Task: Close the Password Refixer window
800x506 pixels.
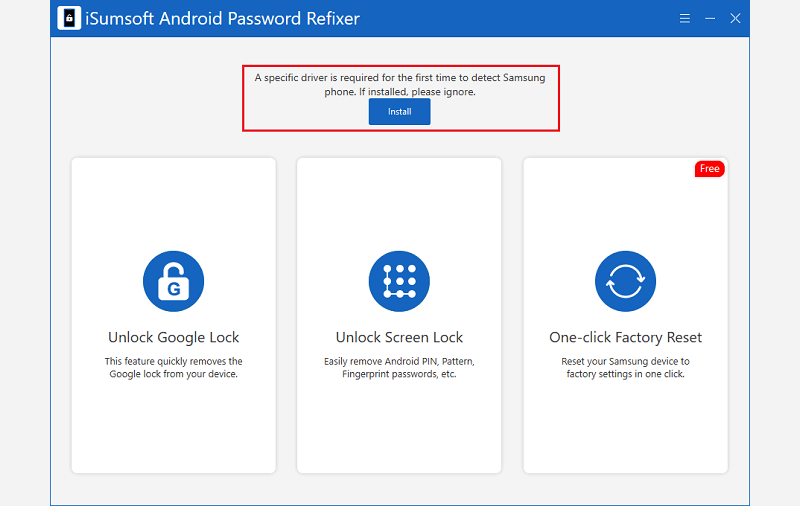Action: coord(735,19)
